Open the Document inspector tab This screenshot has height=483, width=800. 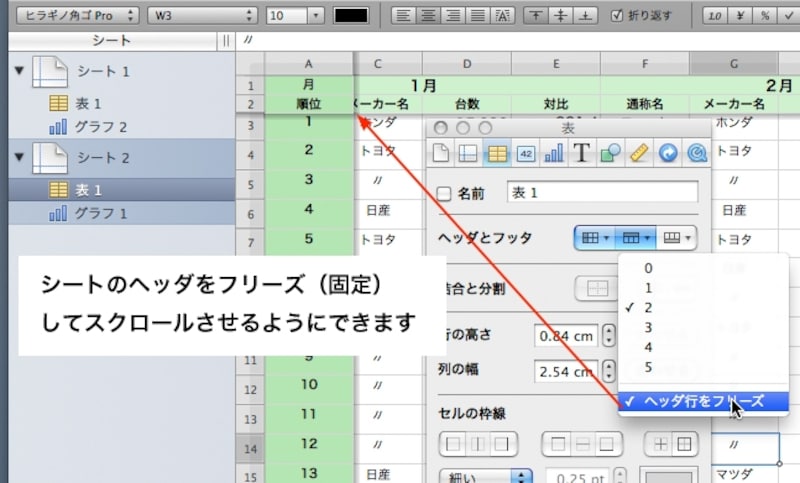pos(440,152)
